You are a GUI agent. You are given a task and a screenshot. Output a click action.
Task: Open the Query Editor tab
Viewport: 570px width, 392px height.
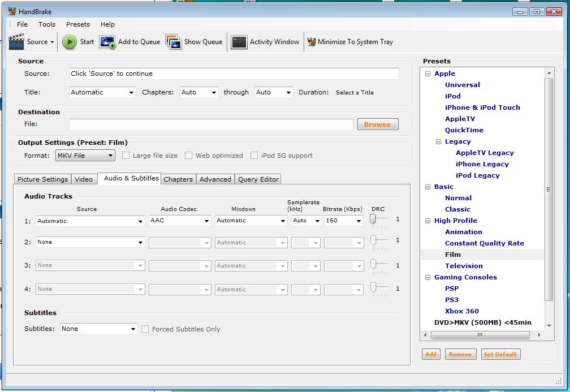(x=258, y=179)
